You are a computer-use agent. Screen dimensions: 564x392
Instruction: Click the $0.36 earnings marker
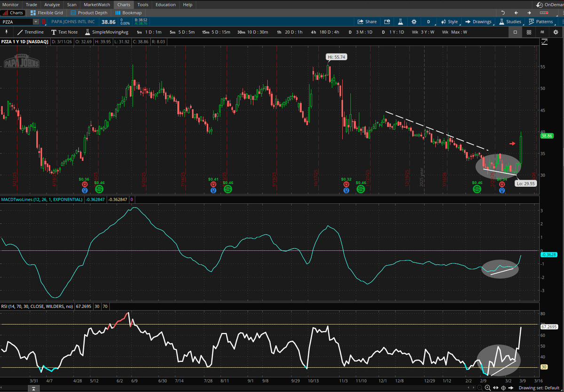(x=85, y=179)
